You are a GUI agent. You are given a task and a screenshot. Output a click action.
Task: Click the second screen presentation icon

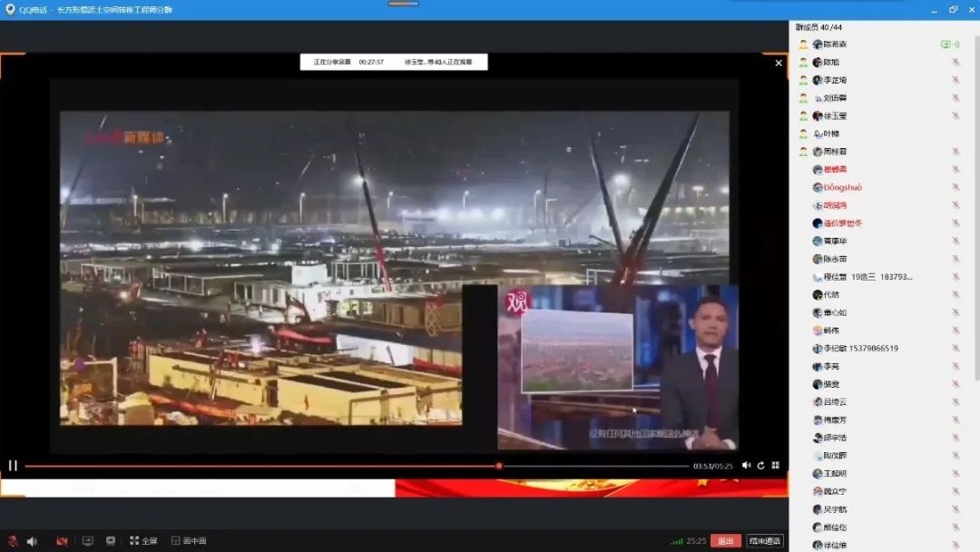111,541
